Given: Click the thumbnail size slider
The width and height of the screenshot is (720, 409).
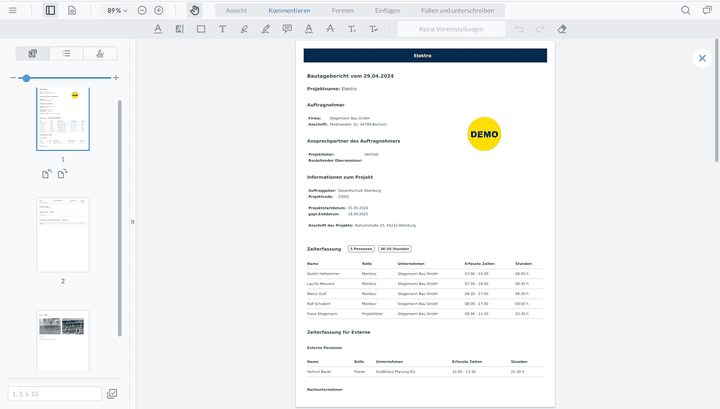Looking at the screenshot, I should pyautogui.click(x=26, y=77).
